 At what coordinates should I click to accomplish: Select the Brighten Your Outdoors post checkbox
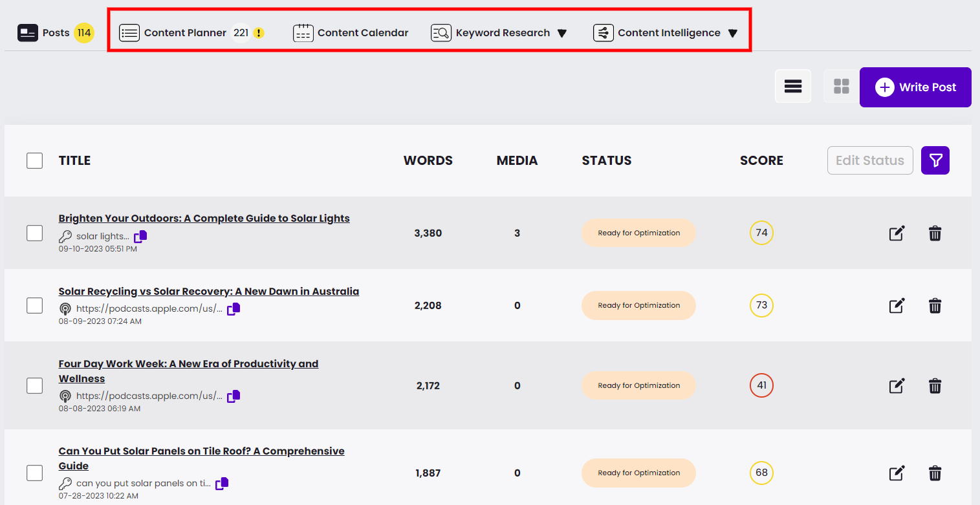pos(35,233)
